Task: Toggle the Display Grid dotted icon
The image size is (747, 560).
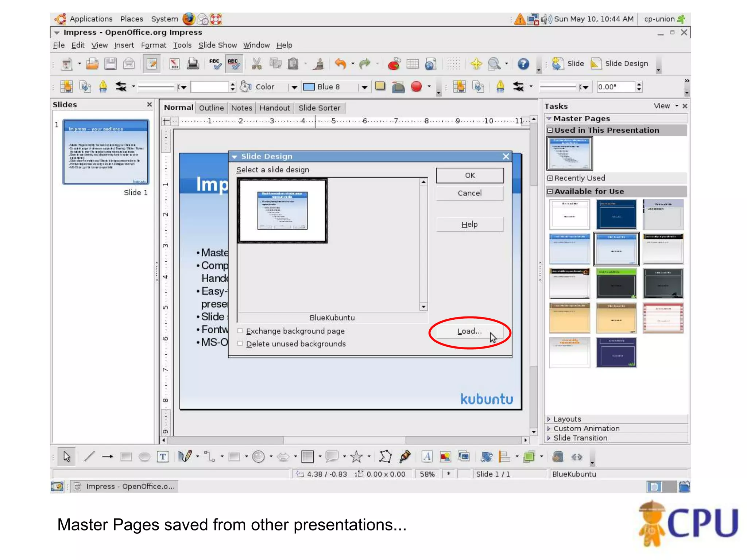Action: point(453,64)
